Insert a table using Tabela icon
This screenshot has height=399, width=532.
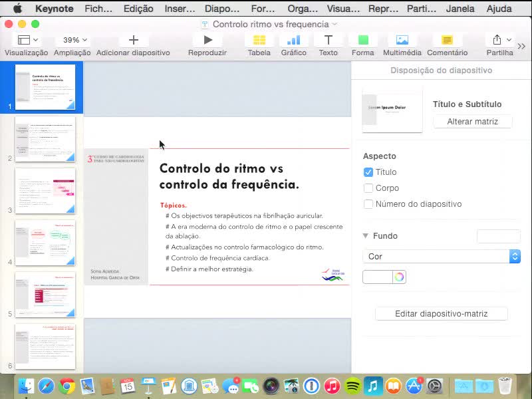pyautogui.click(x=259, y=40)
